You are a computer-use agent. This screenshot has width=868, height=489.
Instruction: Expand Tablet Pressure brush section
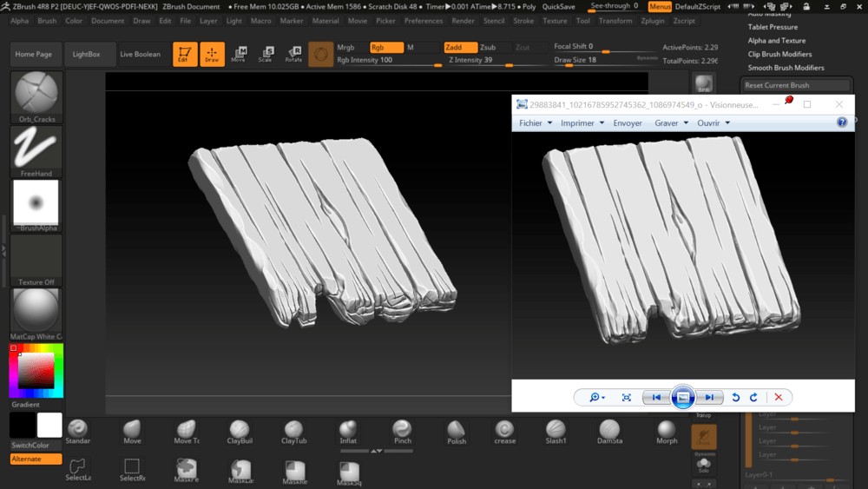tap(773, 27)
